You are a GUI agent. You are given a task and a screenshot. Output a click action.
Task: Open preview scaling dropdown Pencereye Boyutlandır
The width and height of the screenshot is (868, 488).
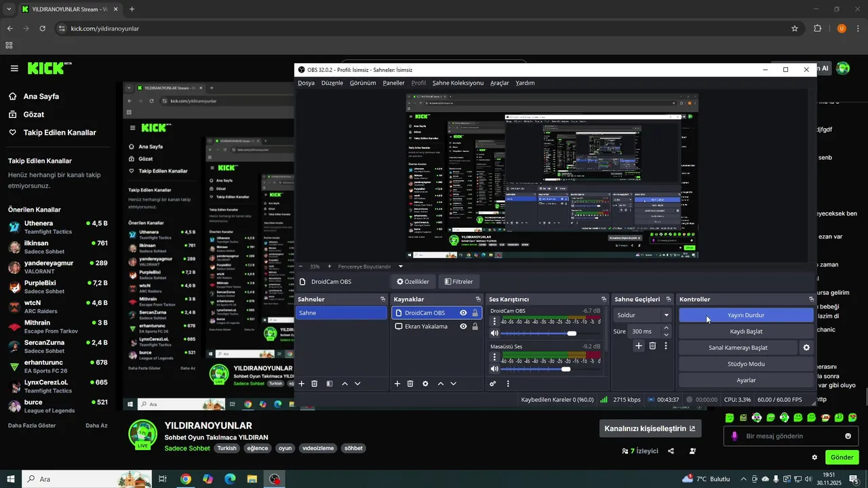point(370,266)
